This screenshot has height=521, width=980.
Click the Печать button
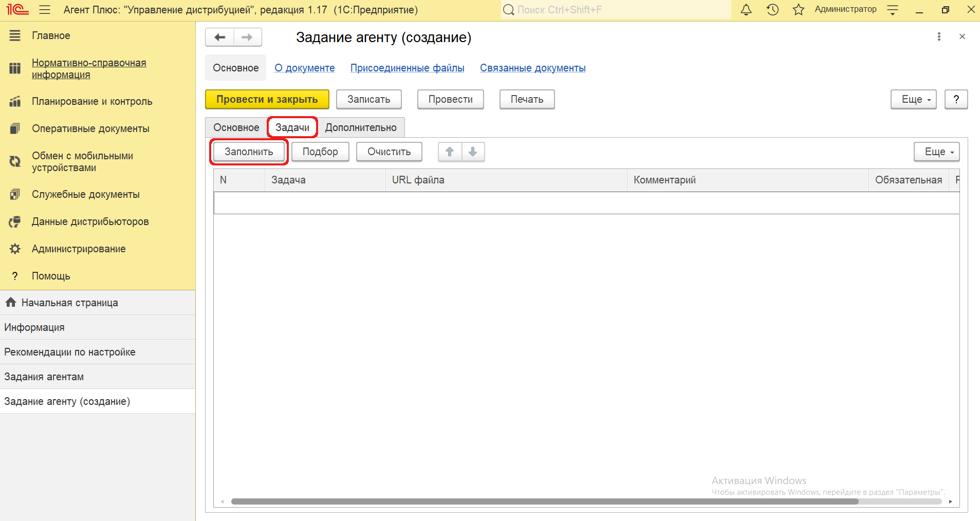point(527,99)
